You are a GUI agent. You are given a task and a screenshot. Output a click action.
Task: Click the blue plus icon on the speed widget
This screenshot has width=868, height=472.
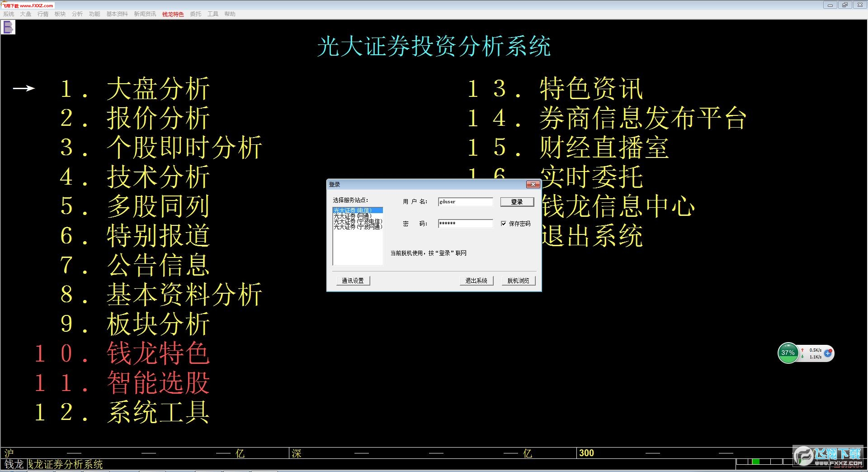828,353
